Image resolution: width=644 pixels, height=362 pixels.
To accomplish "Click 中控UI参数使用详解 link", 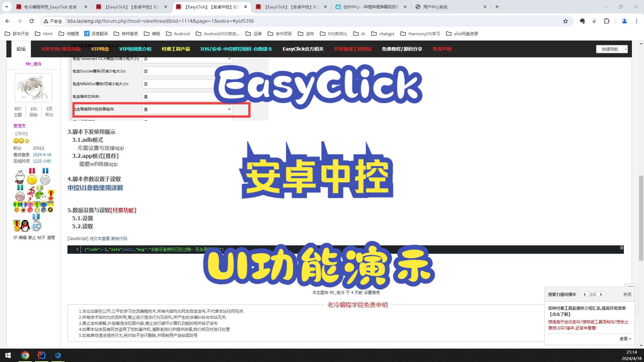I will [x=95, y=188].
